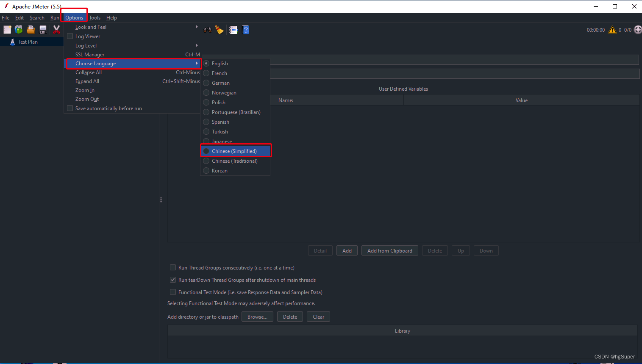Click the remote engine status circle icon
This screenshot has width=642, height=364.
pyautogui.click(x=638, y=30)
